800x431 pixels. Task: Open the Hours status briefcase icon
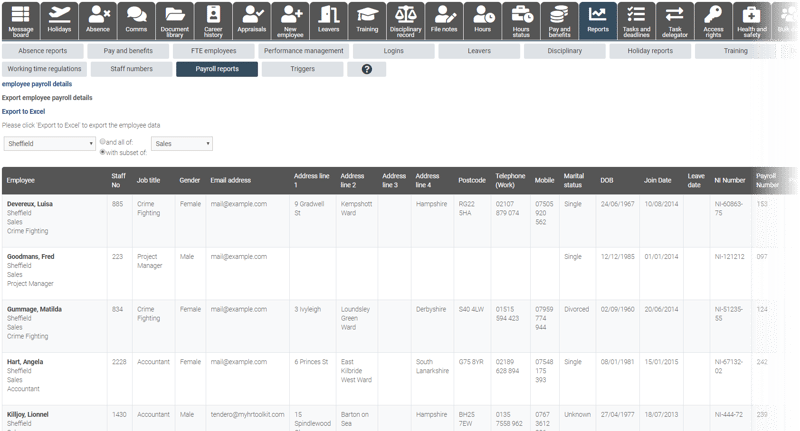tap(521, 21)
